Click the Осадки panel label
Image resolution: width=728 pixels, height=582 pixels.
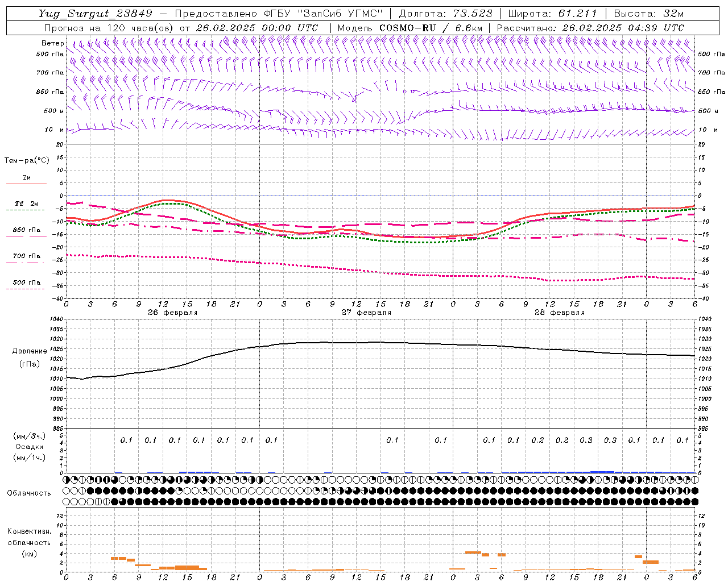pyautogui.click(x=30, y=447)
